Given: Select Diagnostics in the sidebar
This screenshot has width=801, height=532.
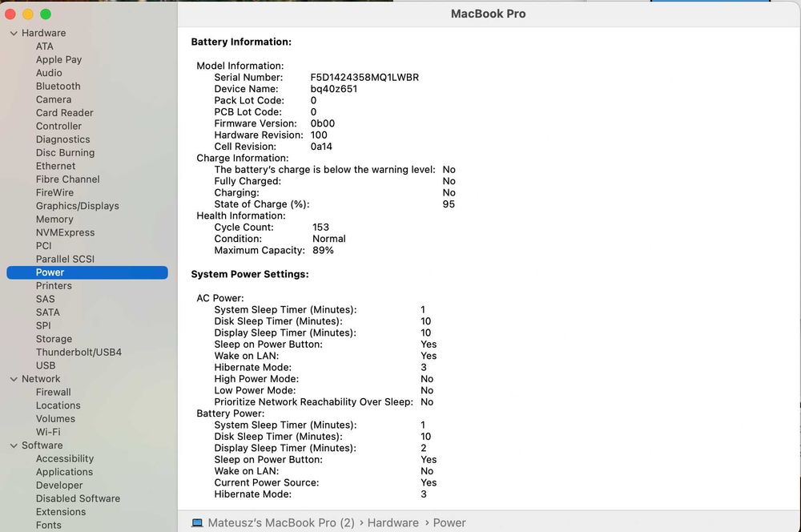Looking at the screenshot, I should [62, 139].
